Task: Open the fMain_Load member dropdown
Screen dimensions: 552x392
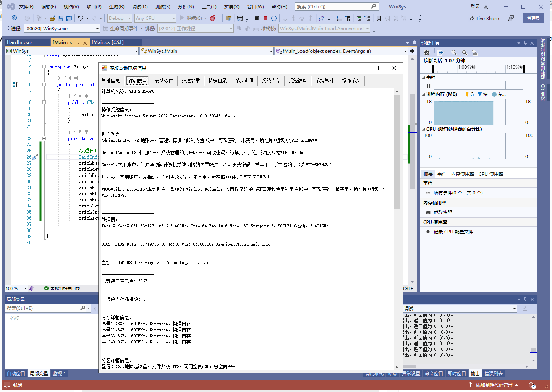Action: point(342,51)
